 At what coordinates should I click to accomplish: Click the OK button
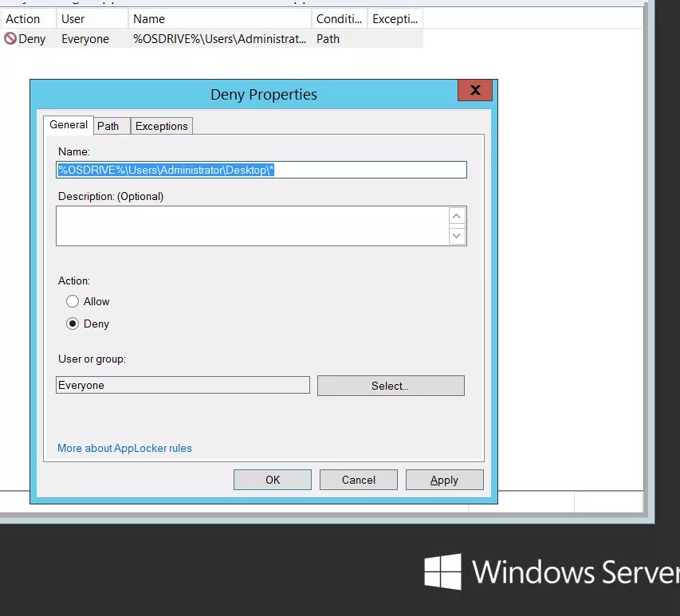273,480
